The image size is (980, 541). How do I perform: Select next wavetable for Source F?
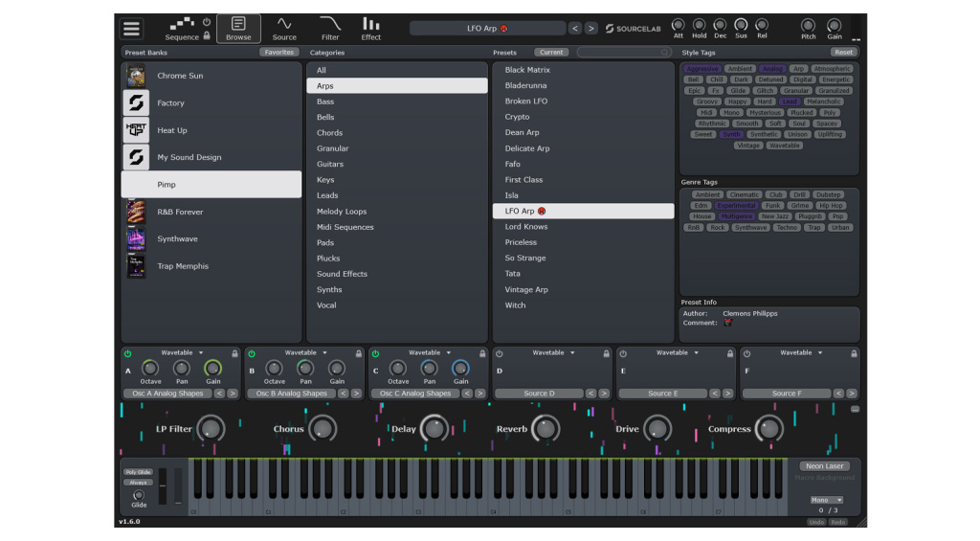(851, 394)
